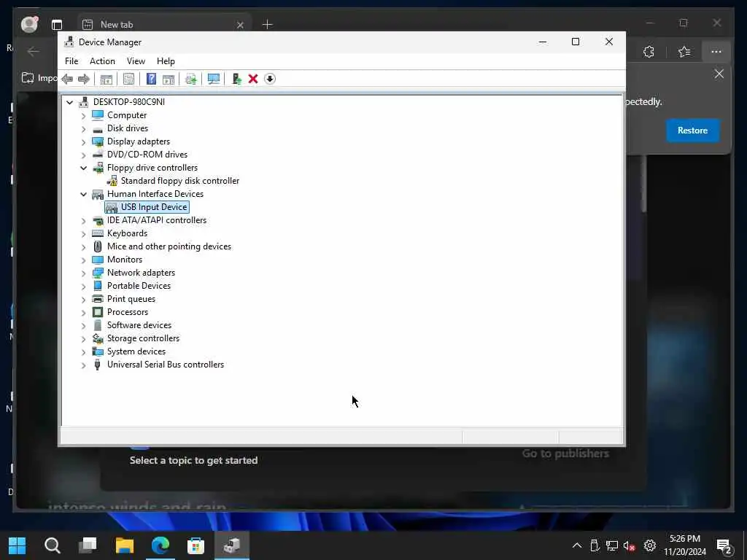
Task: Click the blue Help question-mark icon
Action: coord(151,79)
